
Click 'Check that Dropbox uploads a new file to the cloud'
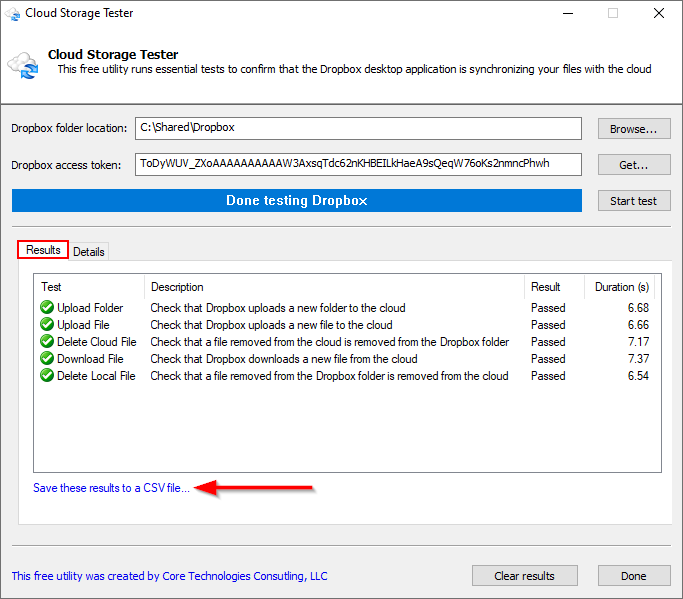pos(271,325)
